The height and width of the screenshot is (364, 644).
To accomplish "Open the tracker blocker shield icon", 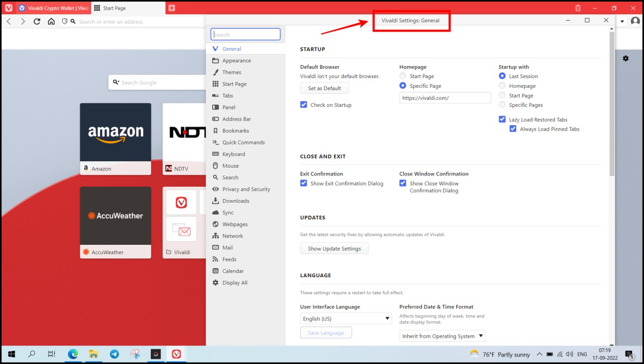I will tap(65, 21).
